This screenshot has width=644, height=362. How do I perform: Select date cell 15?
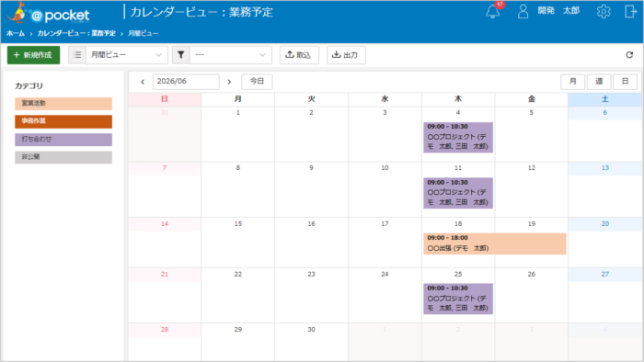click(237, 243)
